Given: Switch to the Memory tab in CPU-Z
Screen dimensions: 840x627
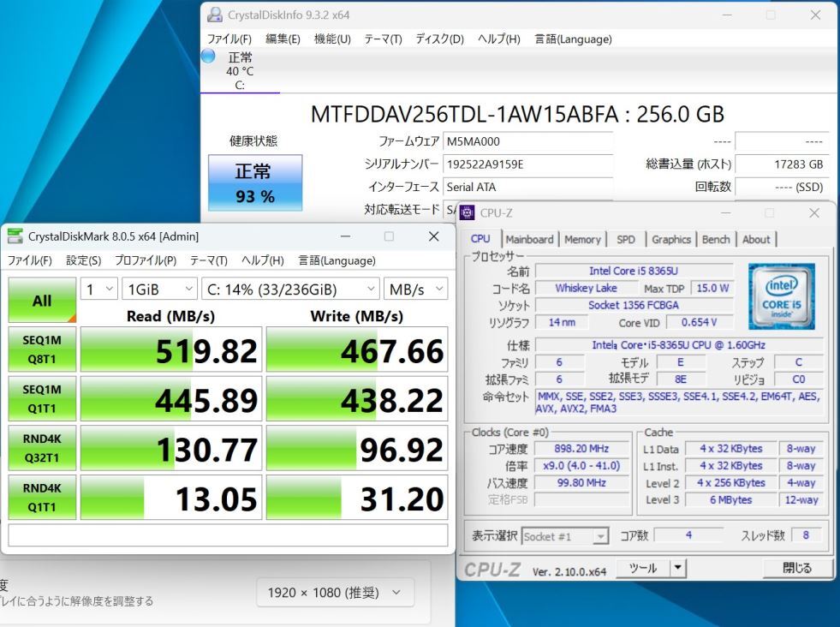Looking at the screenshot, I should coord(582,240).
